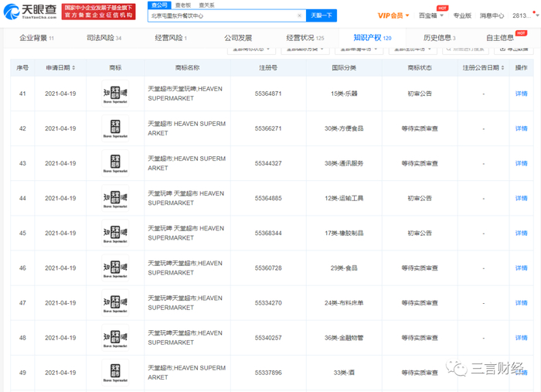
Task: Clear the search box with the X icon
Action: [x=299, y=15]
